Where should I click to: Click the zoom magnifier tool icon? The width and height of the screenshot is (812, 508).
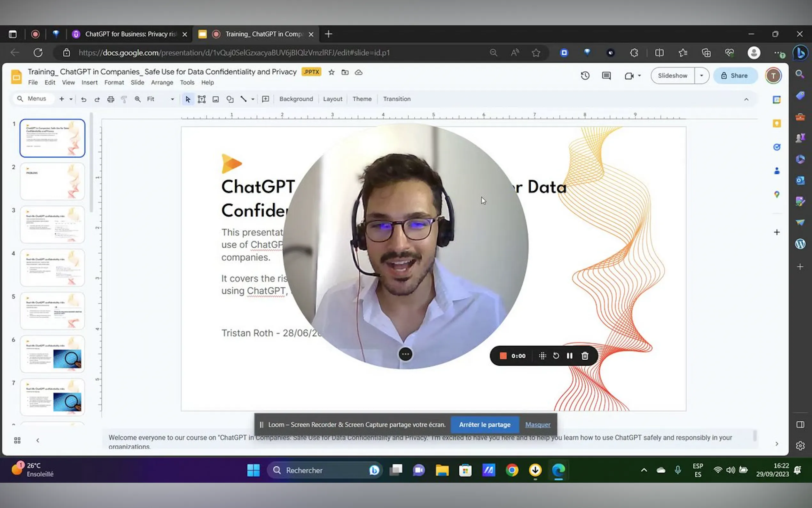point(138,99)
